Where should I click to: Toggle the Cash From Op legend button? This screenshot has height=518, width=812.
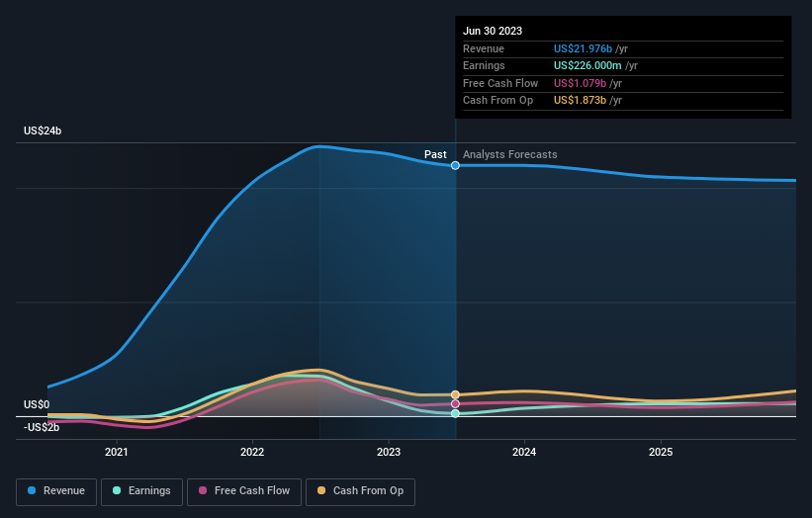(360, 491)
